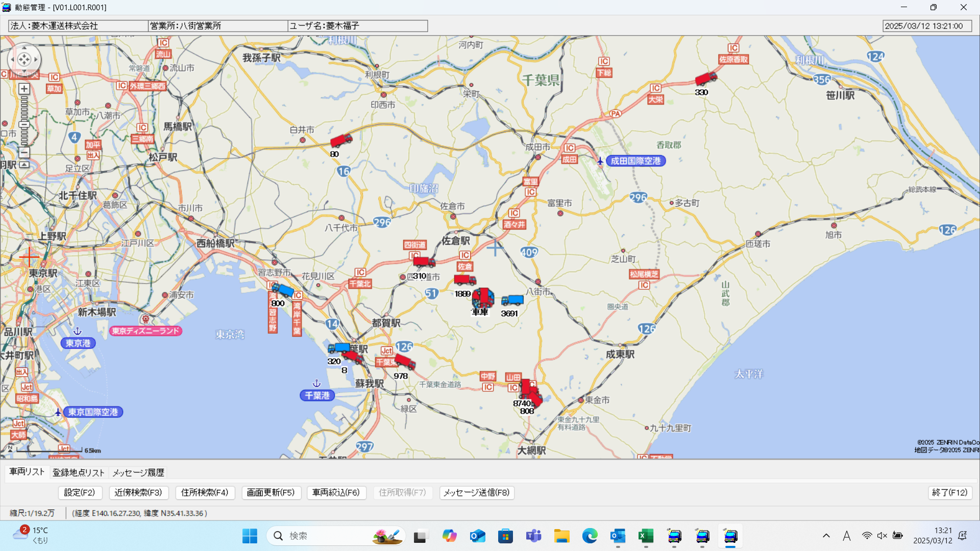Image resolution: width=980 pixels, height=551 pixels.
Task: Click 東京港 port label
Action: point(78,343)
